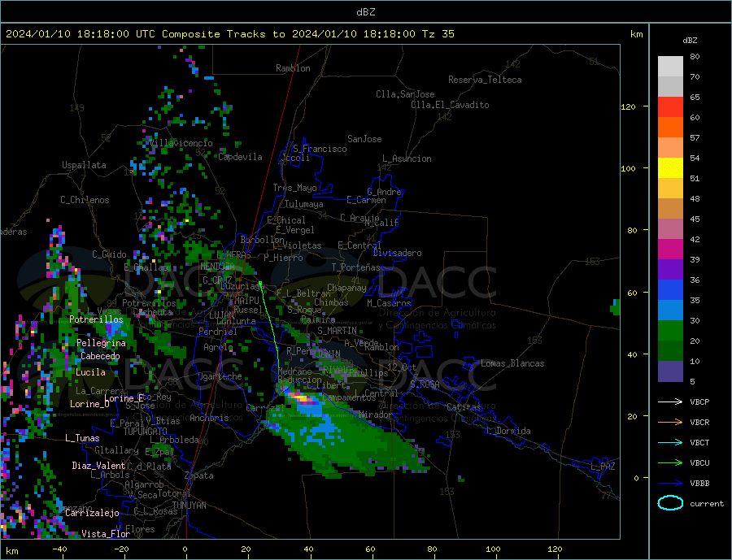Screen dimensions: 732x560
Task: Select the slate 10–5 dBZ color band
Action: pyautogui.click(x=670, y=371)
